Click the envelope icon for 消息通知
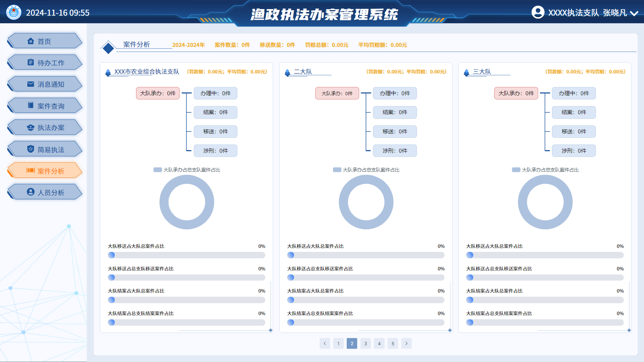This screenshot has width=644, height=362. tap(31, 84)
